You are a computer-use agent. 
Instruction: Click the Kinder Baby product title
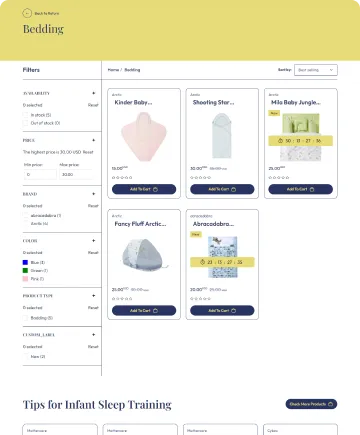pos(133,103)
